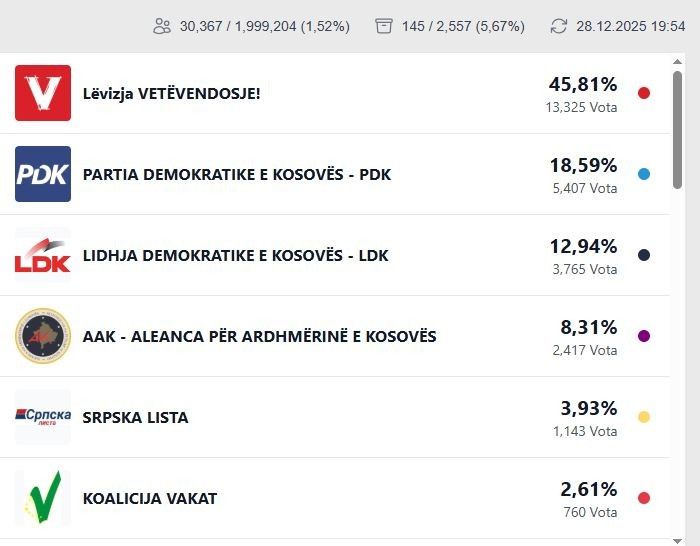Click the Koalicija Vakat checkmark logo
Viewport: 700px width, 546px height.
point(43,498)
